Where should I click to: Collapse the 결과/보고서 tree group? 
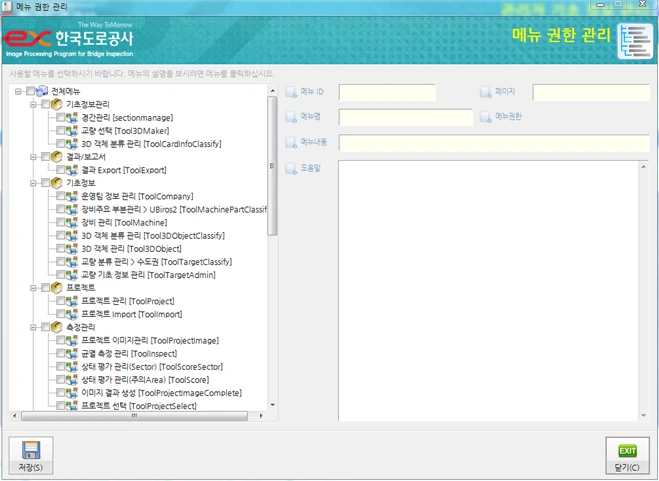(33, 157)
